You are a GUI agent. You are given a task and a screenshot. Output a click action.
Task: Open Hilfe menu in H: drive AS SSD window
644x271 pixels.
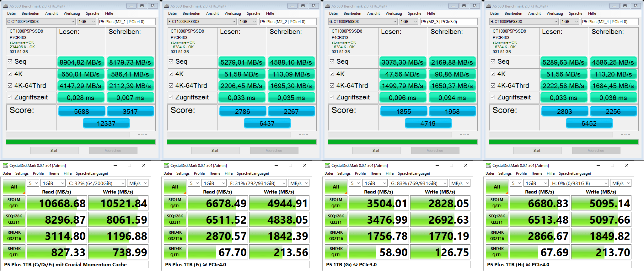point(592,13)
